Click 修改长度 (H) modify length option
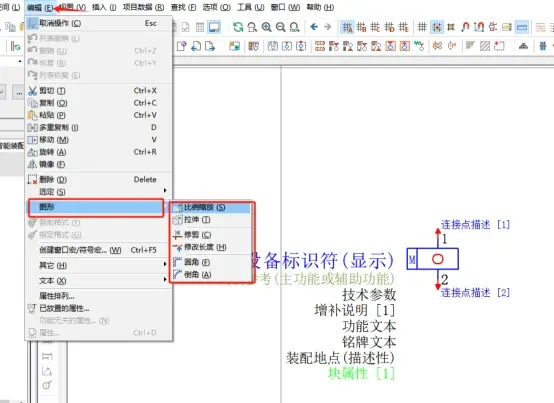This screenshot has height=403, width=554. [x=200, y=247]
